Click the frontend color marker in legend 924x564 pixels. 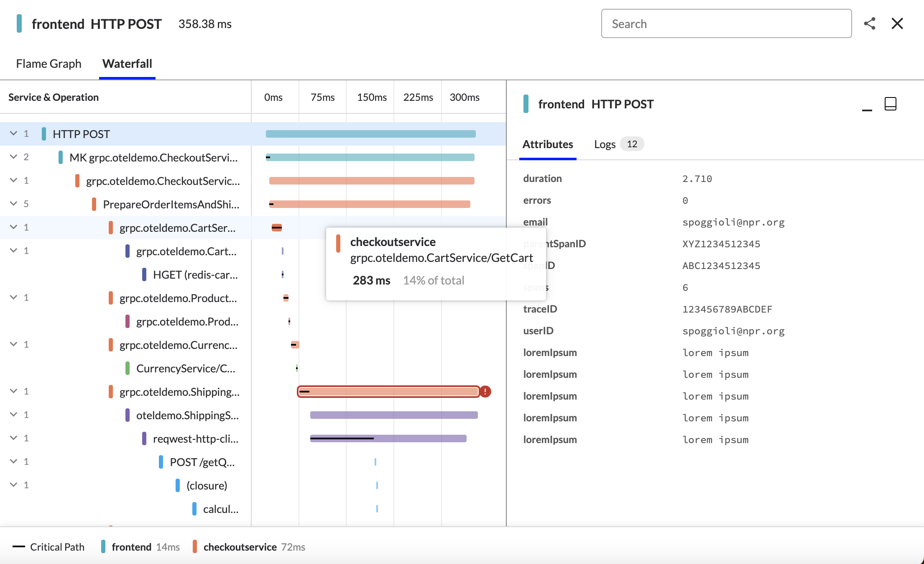pyautogui.click(x=103, y=547)
